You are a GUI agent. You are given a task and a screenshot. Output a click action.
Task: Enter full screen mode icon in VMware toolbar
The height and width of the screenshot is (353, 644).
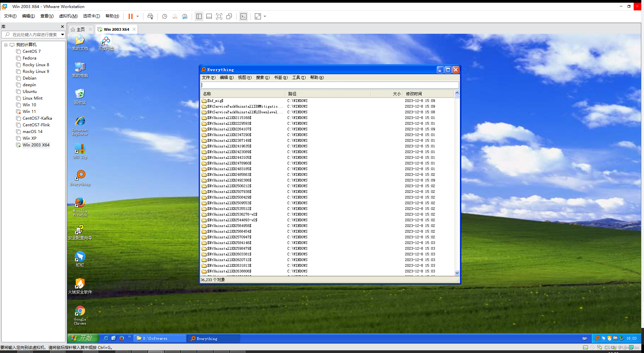[219, 16]
